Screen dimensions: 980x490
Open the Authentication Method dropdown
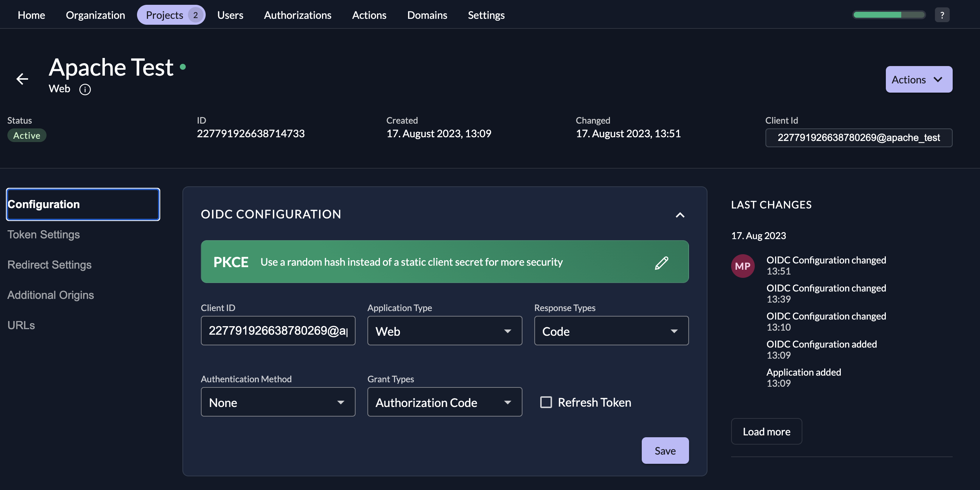pos(278,402)
